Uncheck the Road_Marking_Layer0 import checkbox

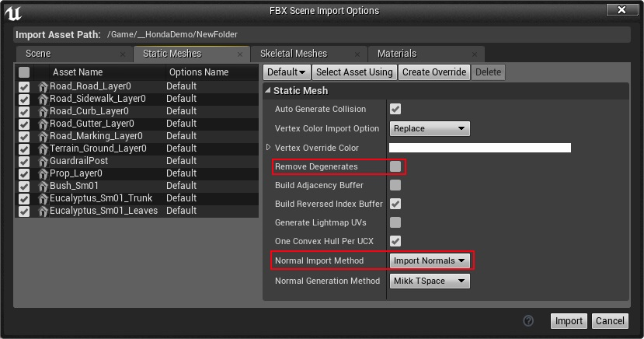[x=24, y=136]
